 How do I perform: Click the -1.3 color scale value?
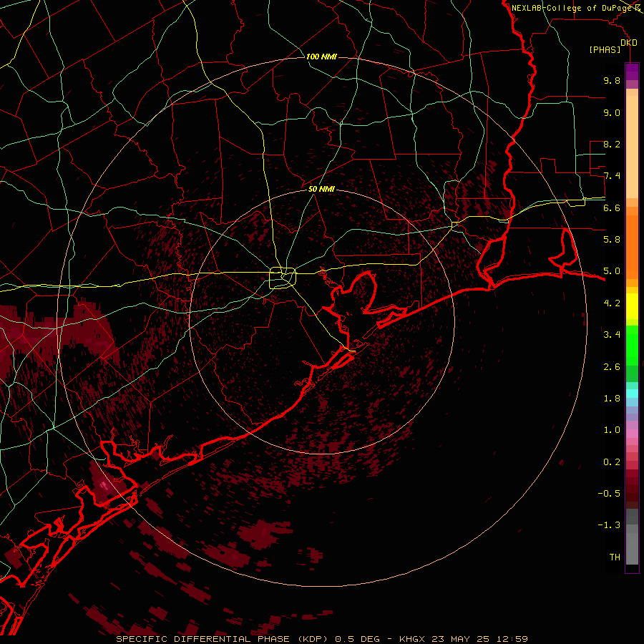pyautogui.click(x=609, y=525)
